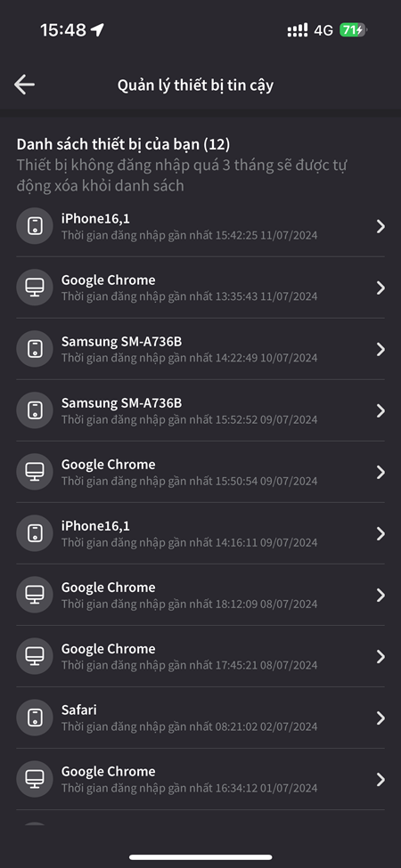
Task: Expand chevron for Chrome logged 13:35:43
Action: (x=381, y=288)
